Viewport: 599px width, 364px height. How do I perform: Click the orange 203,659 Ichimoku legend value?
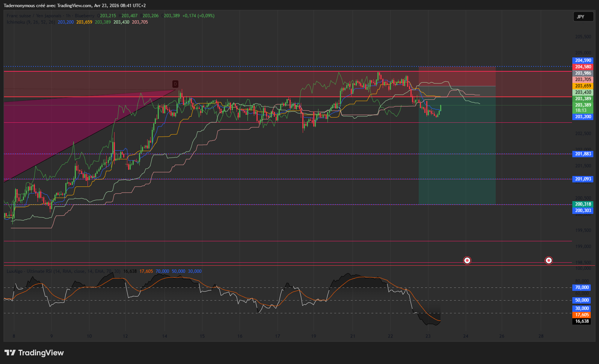pos(84,22)
